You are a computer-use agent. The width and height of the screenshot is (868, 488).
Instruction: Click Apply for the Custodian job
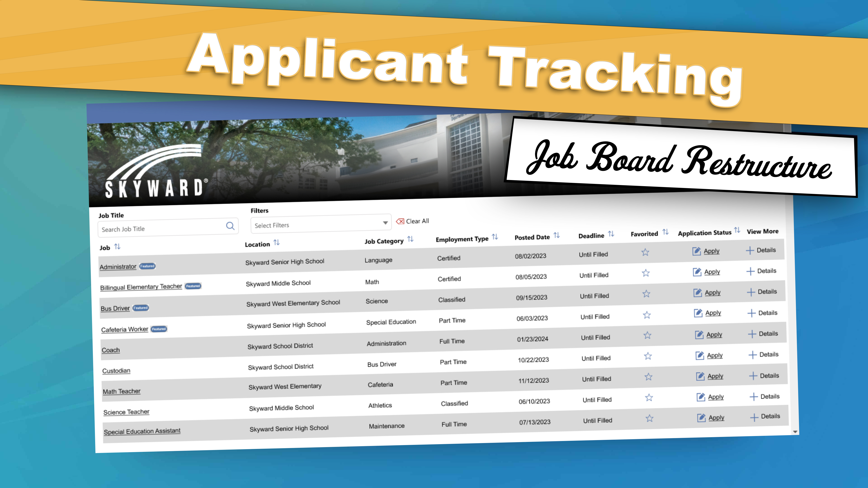tap(715, 355)
